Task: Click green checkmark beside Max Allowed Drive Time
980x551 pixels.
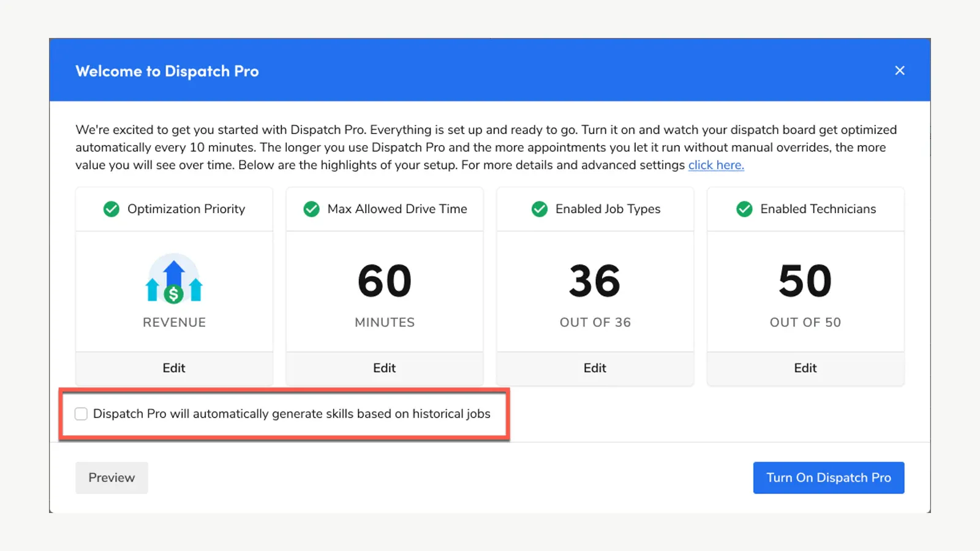Action: click(x=312, y=209)
